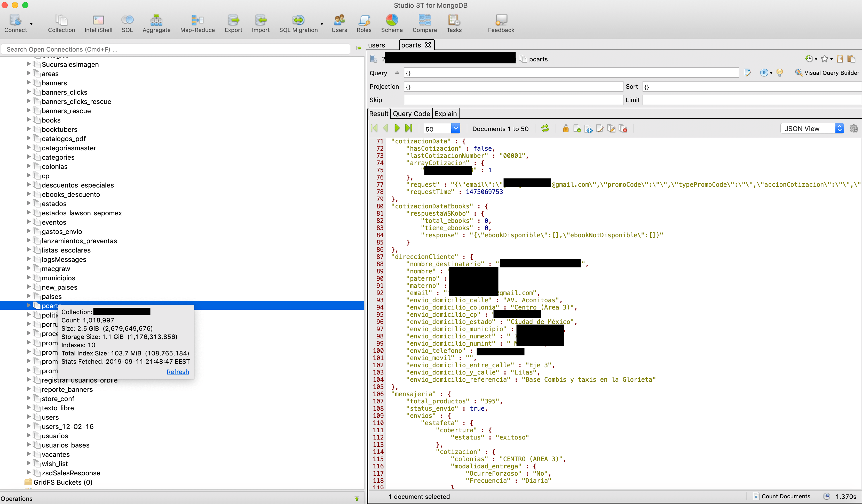
Task: Click the Sort input field
Action: coord(752,86)
